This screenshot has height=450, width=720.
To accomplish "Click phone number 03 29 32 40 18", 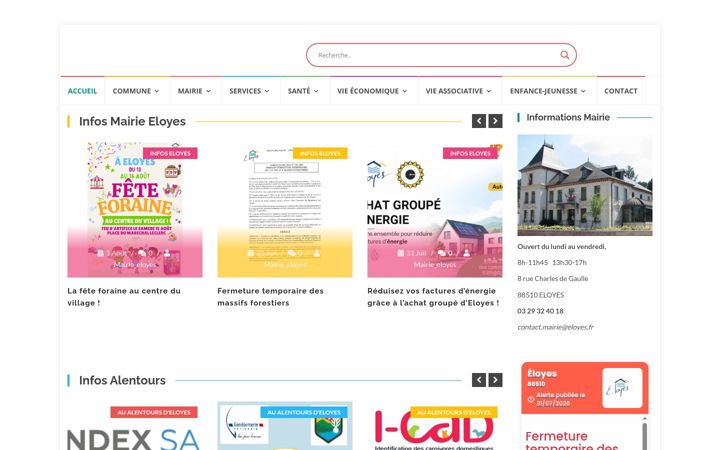I will 540,311.
